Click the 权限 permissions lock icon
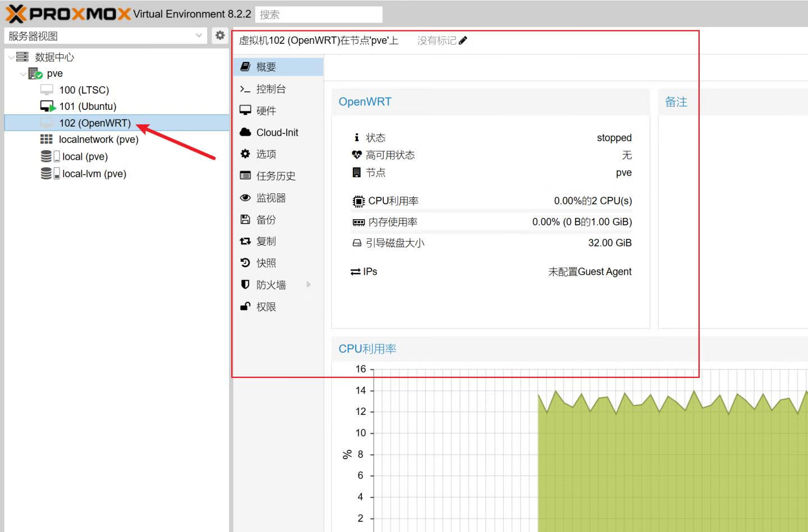 [245, 307]
